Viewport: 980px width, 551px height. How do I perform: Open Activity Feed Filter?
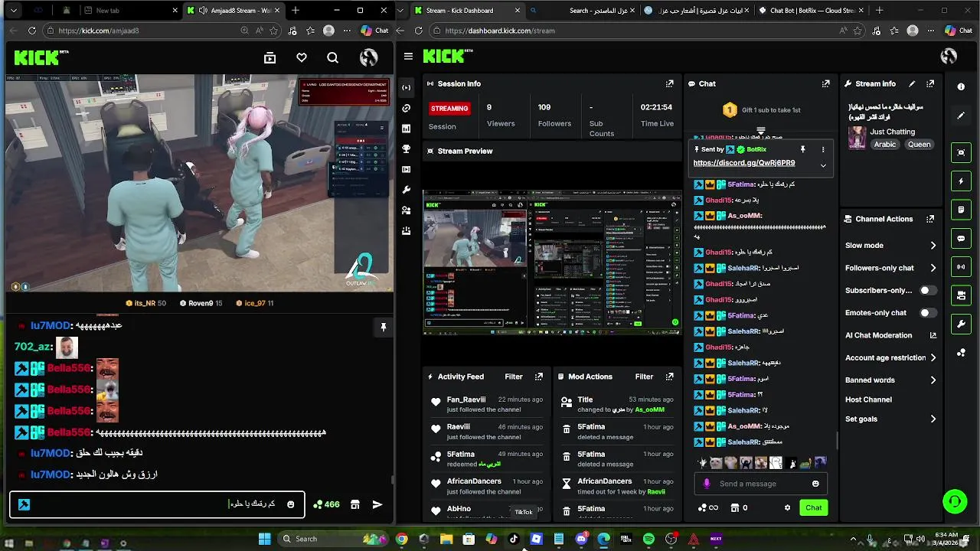(514, 377)
